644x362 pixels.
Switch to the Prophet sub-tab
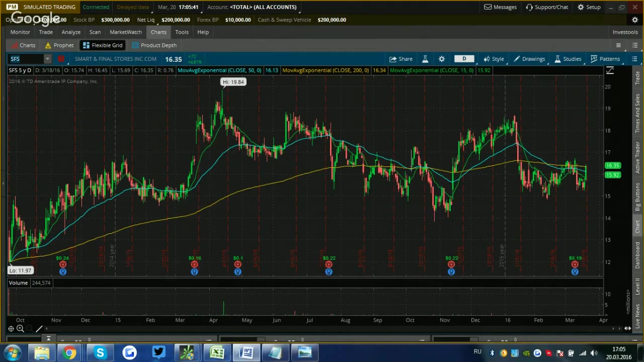(59, 45)
